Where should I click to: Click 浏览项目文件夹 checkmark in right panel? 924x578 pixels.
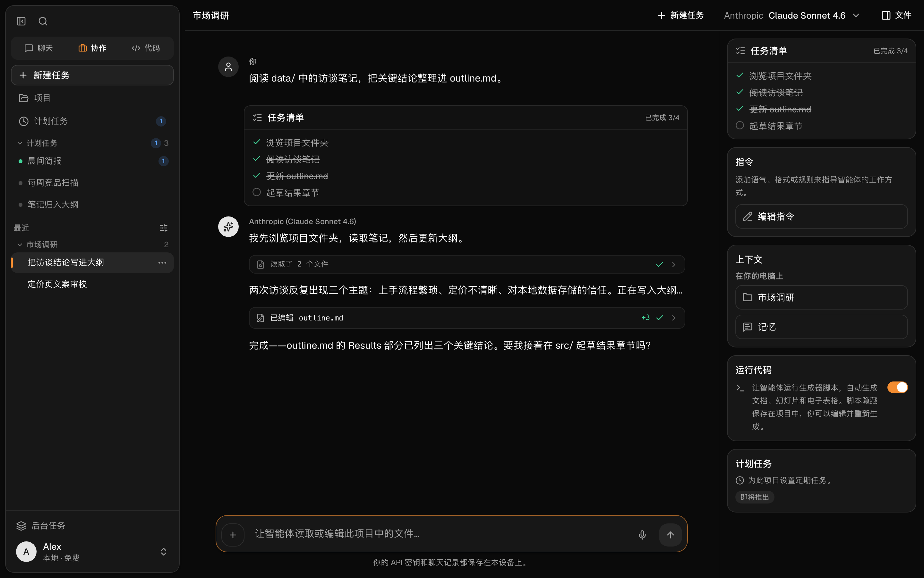[740, 75]
